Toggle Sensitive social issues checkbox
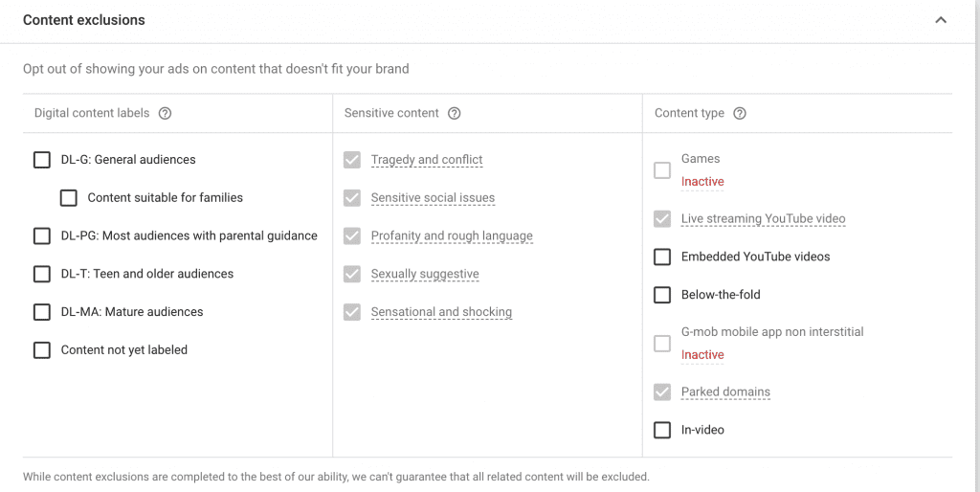This screenshot has height=492, width=980. (352, 198)
